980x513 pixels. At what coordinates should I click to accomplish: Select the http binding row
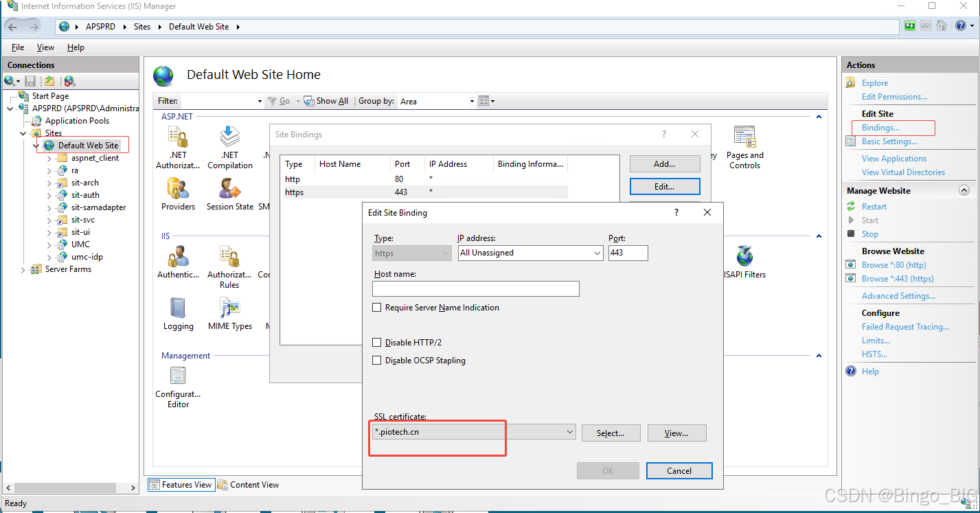point(426,179)
